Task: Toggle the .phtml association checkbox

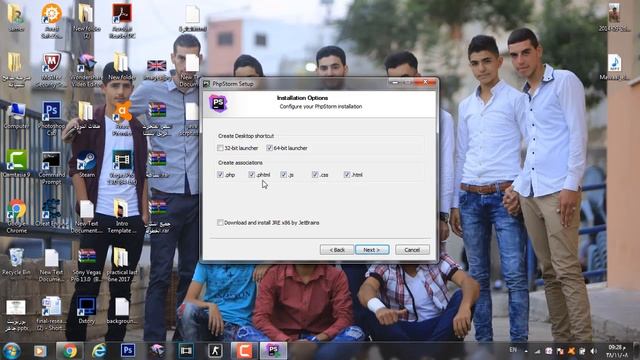Action: pyautogui.click(x=251, y=174)
